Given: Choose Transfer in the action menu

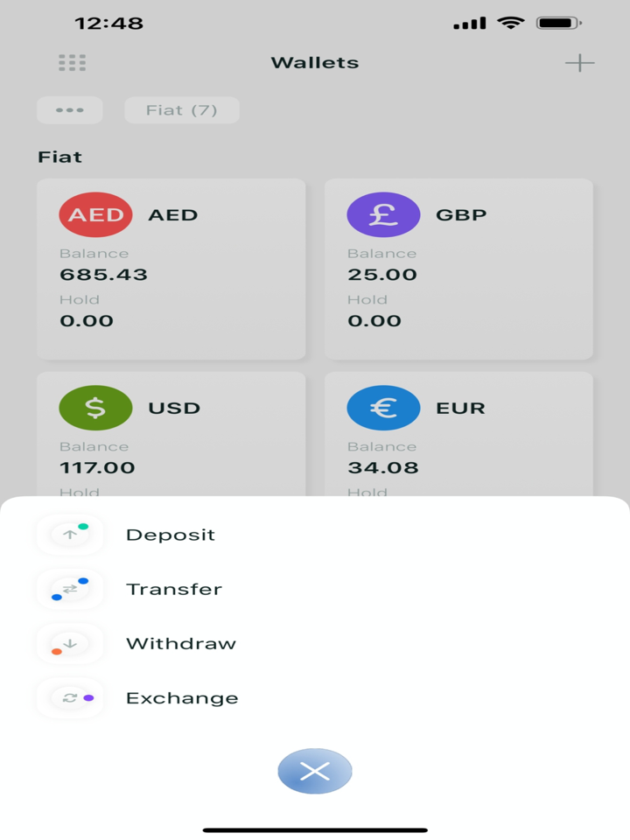Looking at the screenshot, I should pyautogui.click(x=174, y=589).
